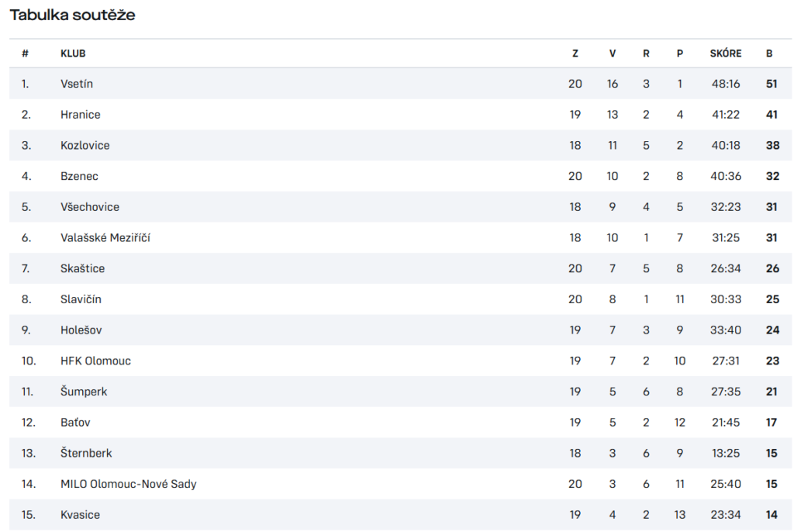Open the HFK Olomouc club link
This screenshot has width=794, height=532.
[95, 361]
